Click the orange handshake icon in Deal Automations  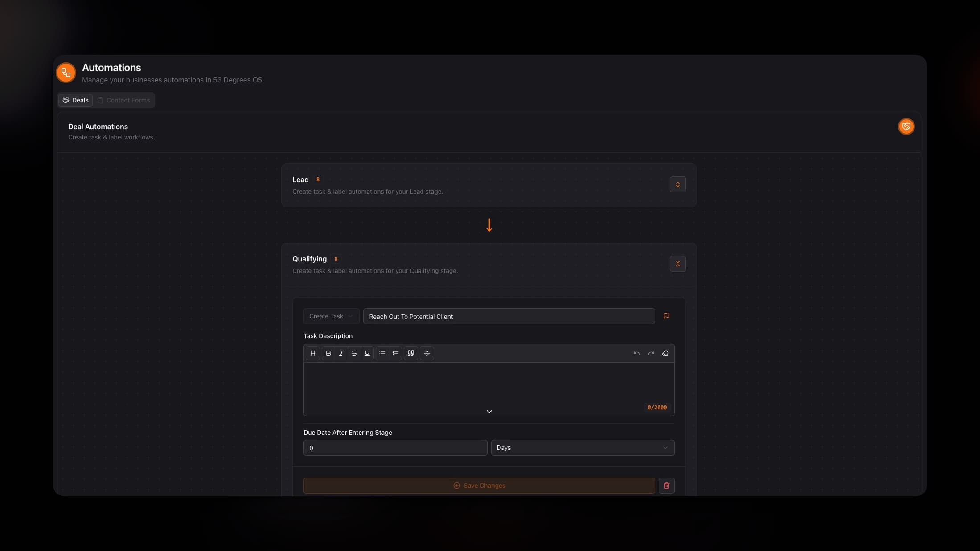click(906, 127)
